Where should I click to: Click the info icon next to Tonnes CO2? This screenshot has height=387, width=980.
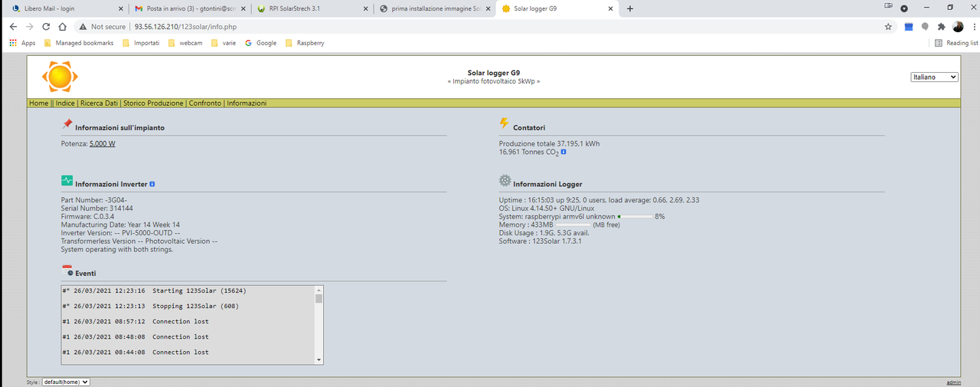click(x=563, y=152)
